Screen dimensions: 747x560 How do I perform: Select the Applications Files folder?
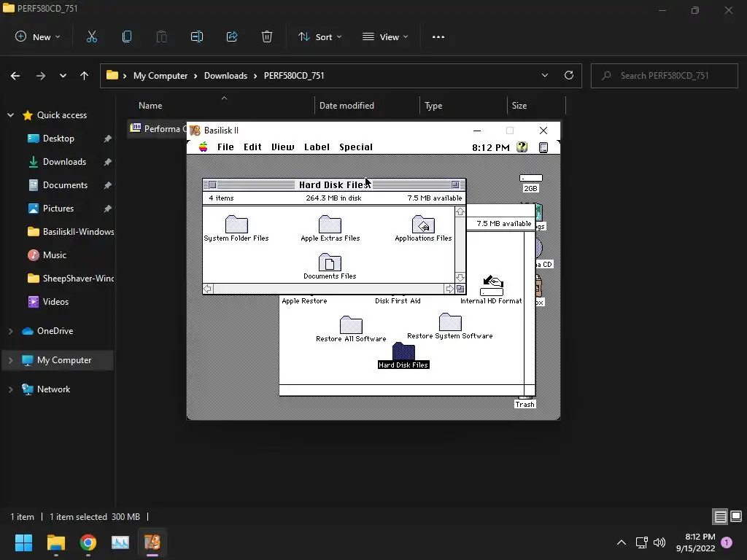(423, 228)
